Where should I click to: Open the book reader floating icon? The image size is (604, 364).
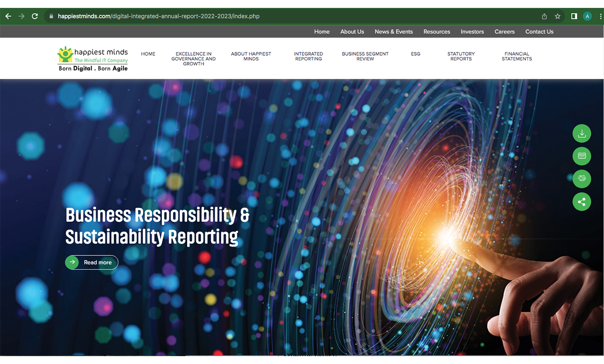coord(581,156)
